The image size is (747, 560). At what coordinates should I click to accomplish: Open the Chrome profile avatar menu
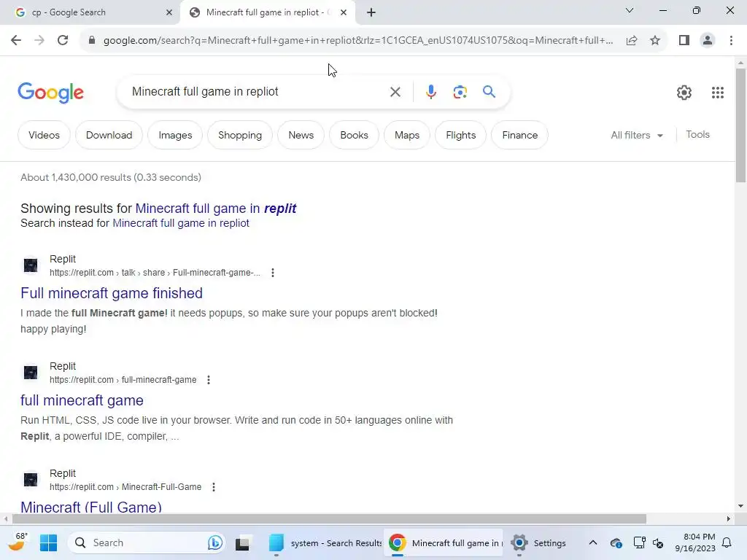708,40
